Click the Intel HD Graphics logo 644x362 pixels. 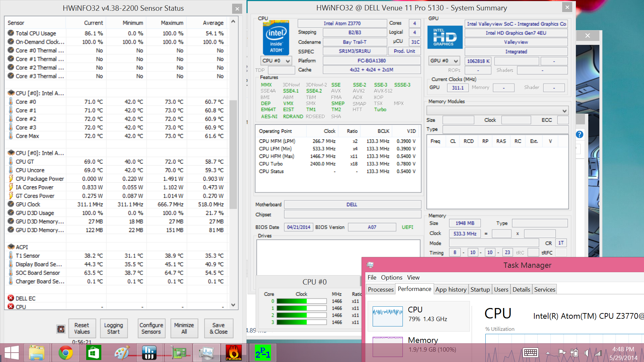coord(445,37)
